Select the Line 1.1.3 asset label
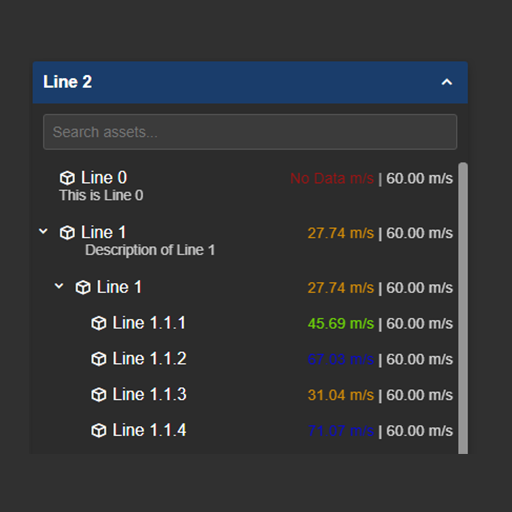The height and width of the screenshot is (512, 512). point(149,394)
